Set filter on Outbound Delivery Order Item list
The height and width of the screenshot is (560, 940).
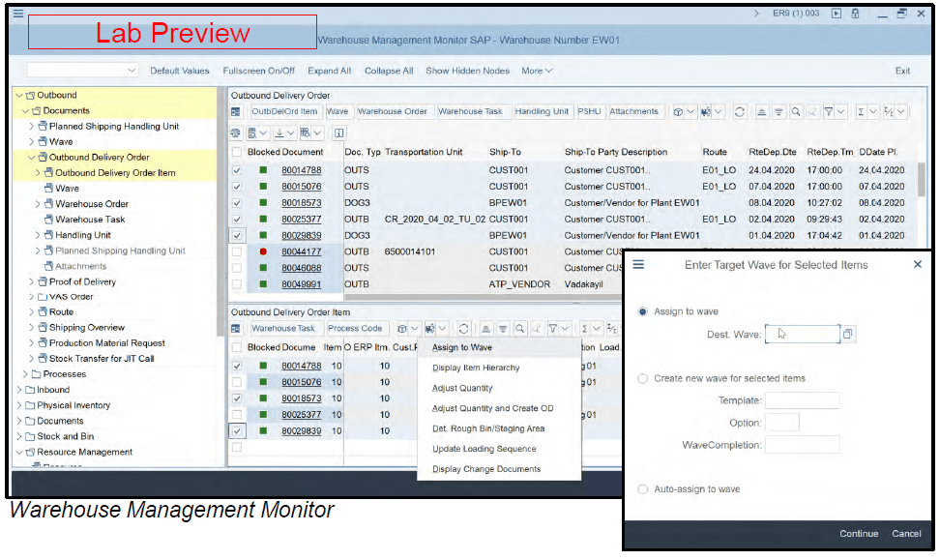(553, 329)
